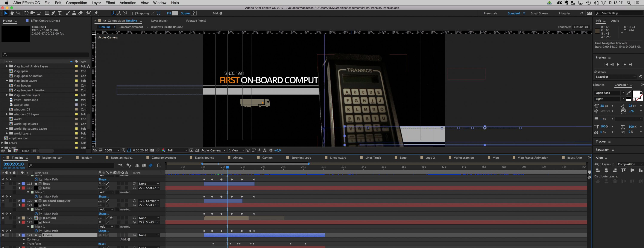Viewport: 644px width, 248px height.
Task: Switch to the Small Screen workspace
Action: click(539, 13)
